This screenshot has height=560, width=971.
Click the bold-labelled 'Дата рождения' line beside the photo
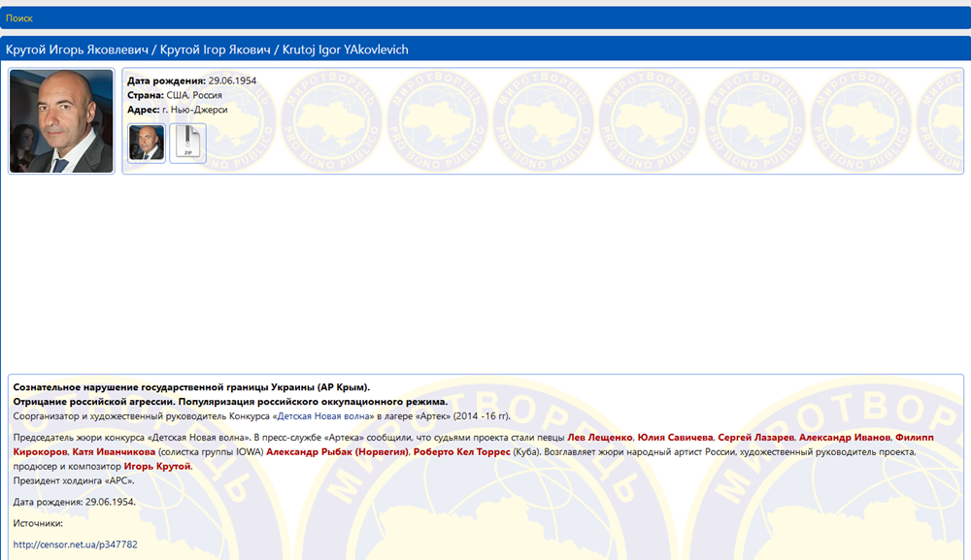point(191,82)
